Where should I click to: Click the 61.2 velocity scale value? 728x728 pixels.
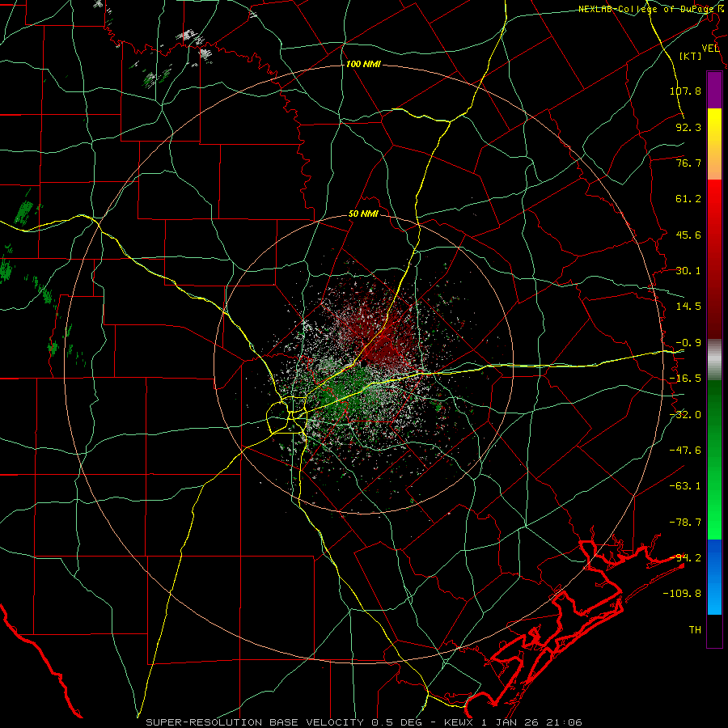coord(688,199)
